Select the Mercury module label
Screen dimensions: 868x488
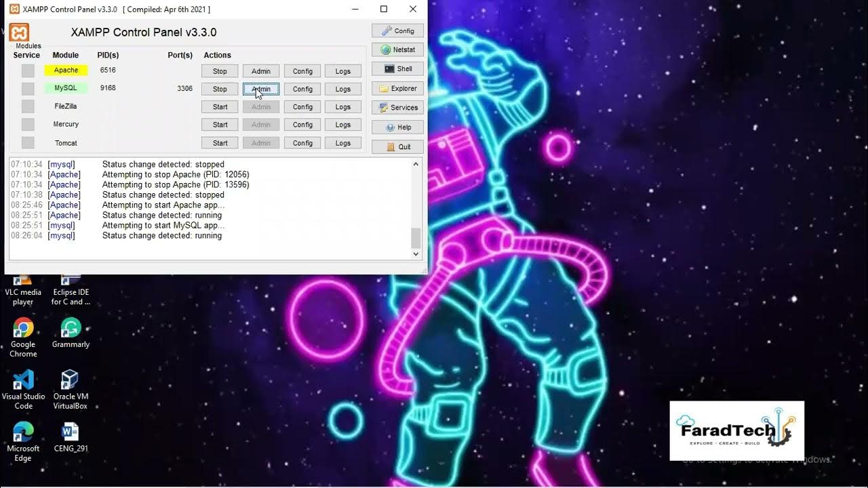tap(66, 124)
